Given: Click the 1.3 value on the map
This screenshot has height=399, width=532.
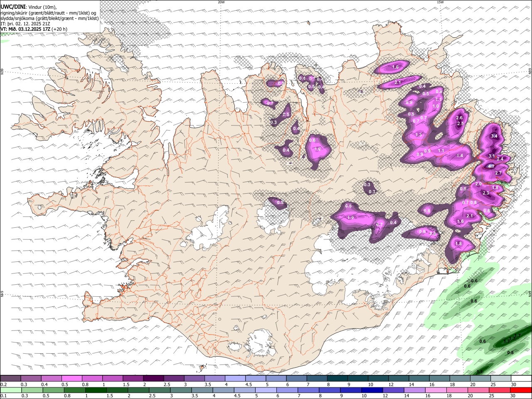Looking at the screenshot, I should pyautogui.click(x=419, y=135).
